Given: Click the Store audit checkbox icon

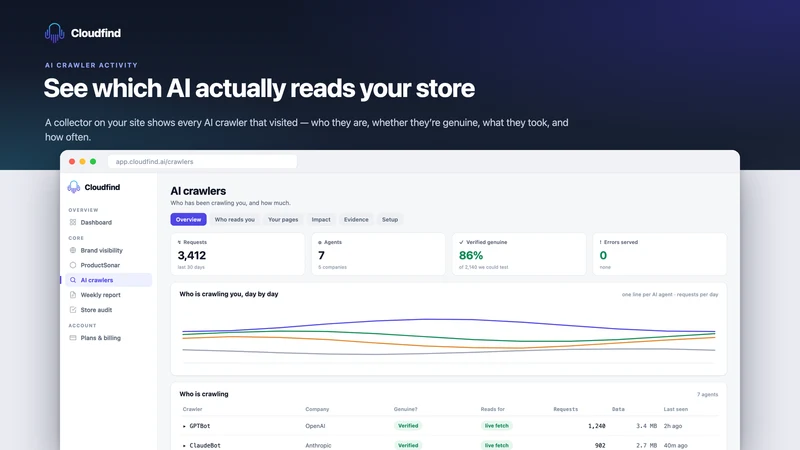Looking at the screenshot, I should click(x=72, y=310).
